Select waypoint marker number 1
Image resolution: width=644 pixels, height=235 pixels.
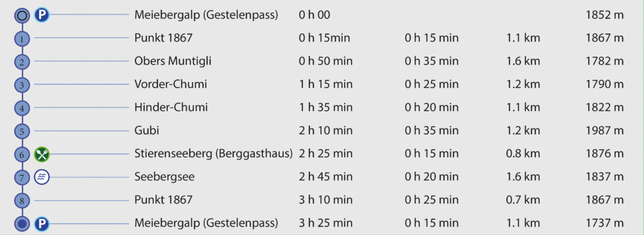(22, 39)
